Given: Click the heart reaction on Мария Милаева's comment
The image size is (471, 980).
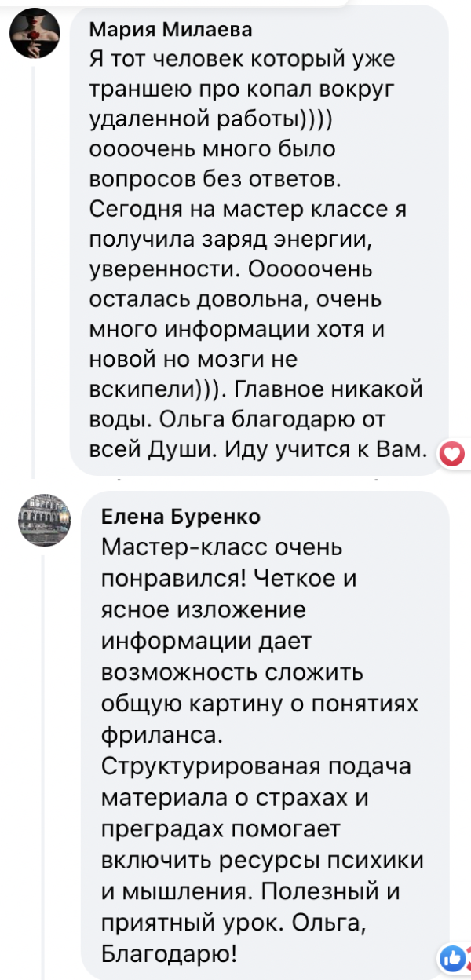Looking at the screenshot, I should point(452,454).
